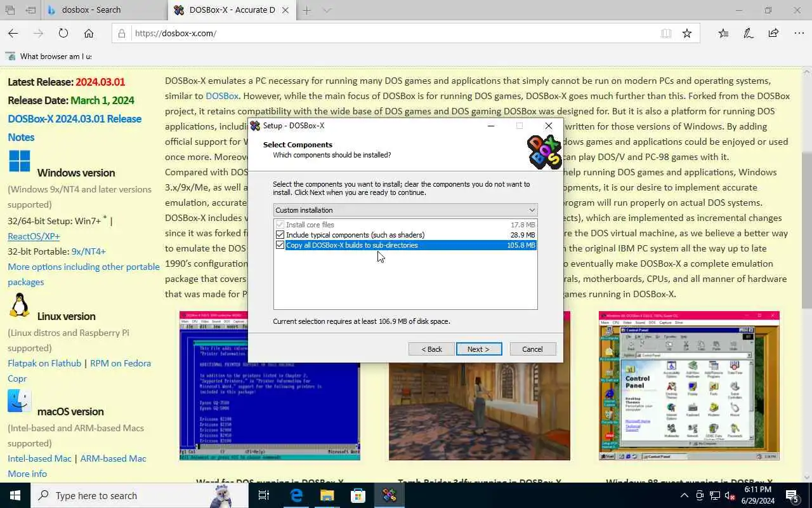
Task: Click the tabs set aside icon
Action: (10, 10)
